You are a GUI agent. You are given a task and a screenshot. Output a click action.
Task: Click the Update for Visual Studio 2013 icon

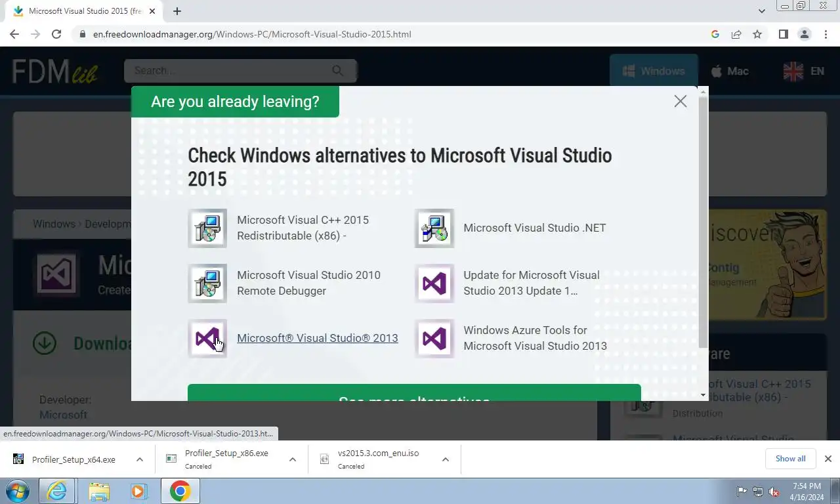pyautogui.click(x=434, y=283)
